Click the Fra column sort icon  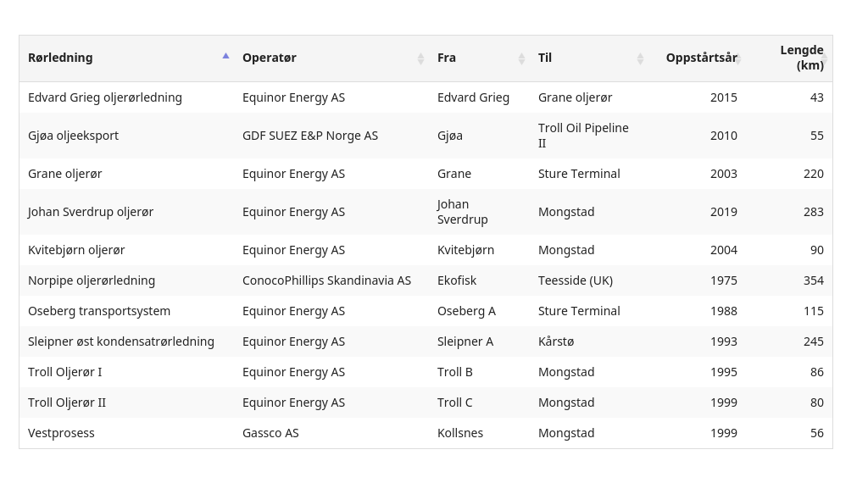pyautogui.click(x=521, y=58)
